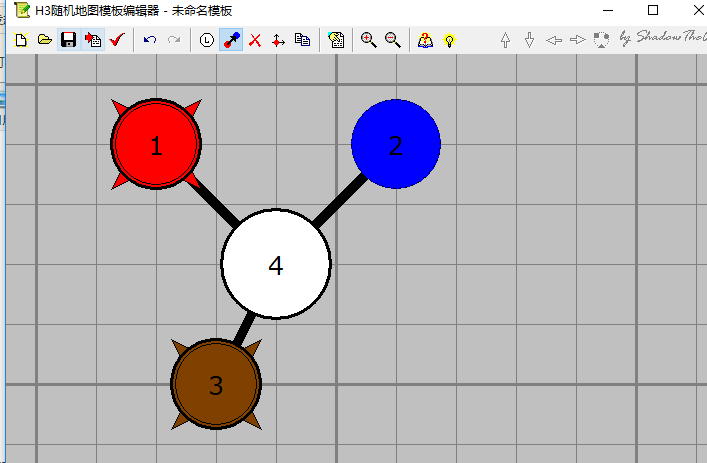The image size is (707, 463).
Task: Open an existing template folder
Action: click(45, 40)
